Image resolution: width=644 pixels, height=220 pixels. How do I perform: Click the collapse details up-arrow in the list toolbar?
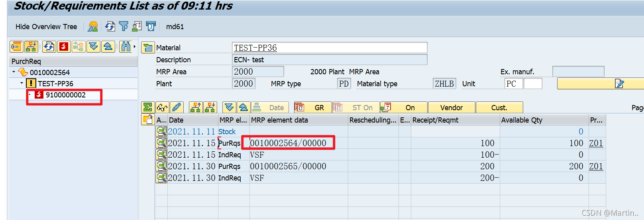pos(243,107)
